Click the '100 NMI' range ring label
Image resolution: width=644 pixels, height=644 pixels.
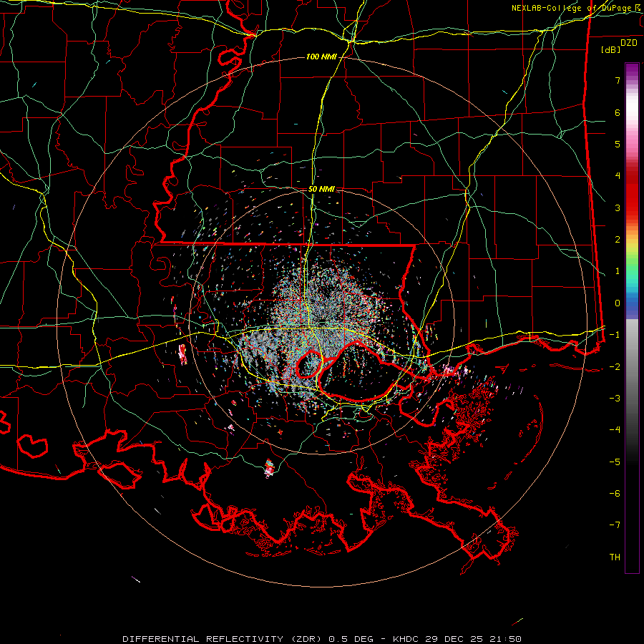(x=321, y=57)
